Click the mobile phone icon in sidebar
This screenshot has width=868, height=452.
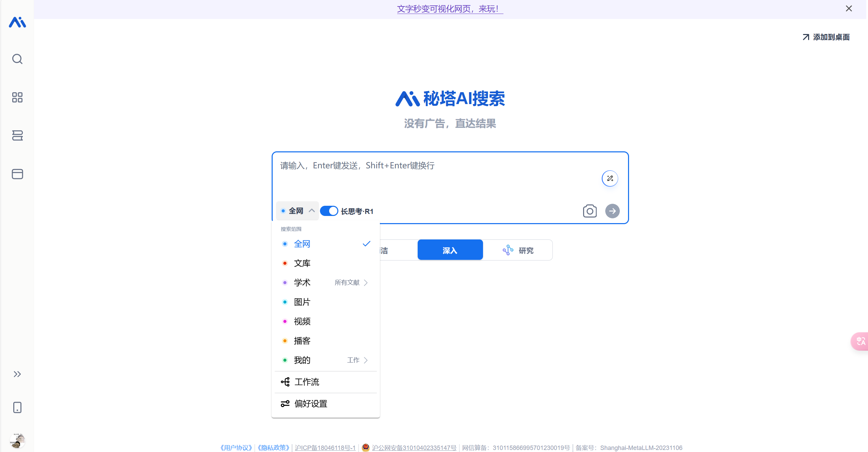point(17,407)
